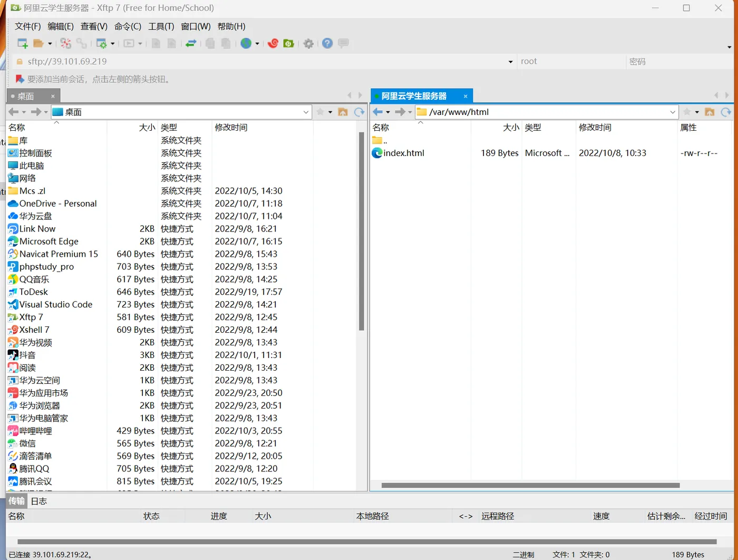The width and height of the screenshot is (738, 560).
Task: Expand the globe icon dropdown arrow
Action: [x=257, y=44]
